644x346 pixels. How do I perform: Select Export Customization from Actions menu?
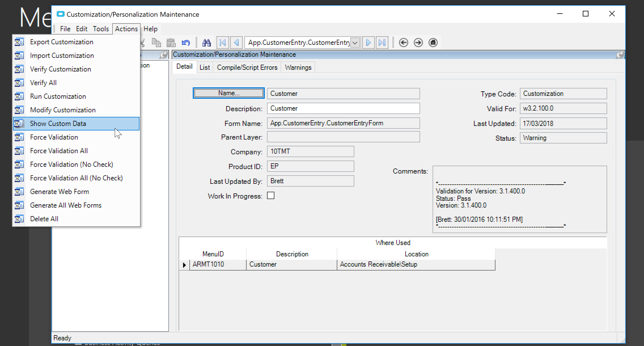pyautogui.click(x=62, y=42)
